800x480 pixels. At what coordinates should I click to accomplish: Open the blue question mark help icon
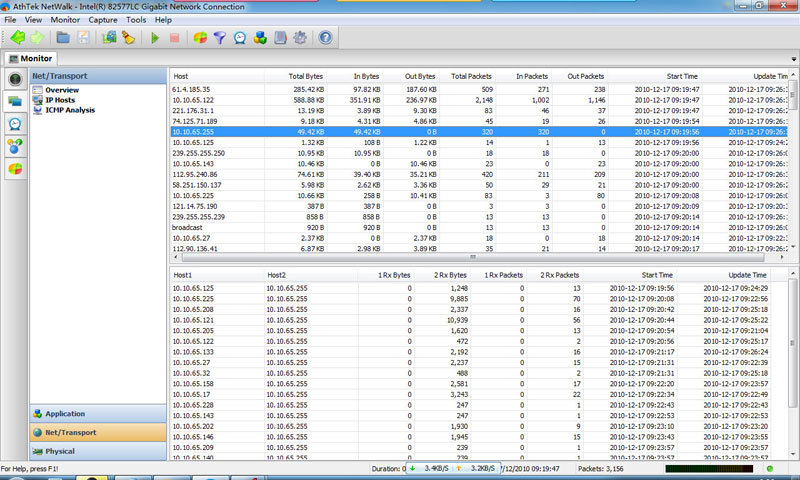(x=325, y=38)
